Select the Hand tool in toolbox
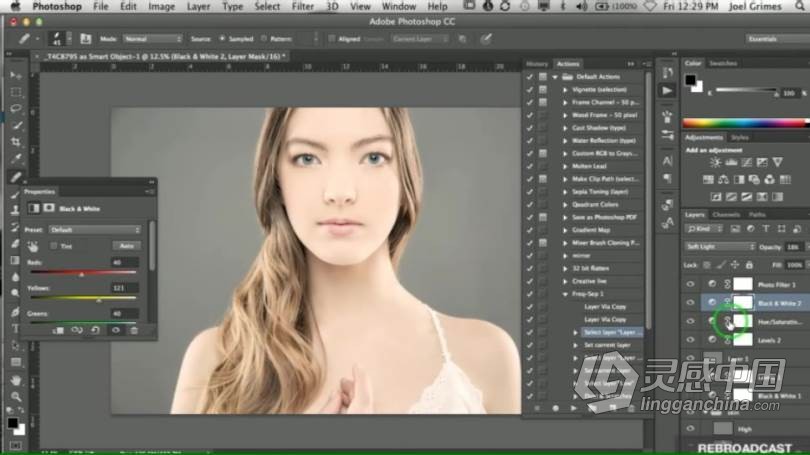 click(15, 380)
